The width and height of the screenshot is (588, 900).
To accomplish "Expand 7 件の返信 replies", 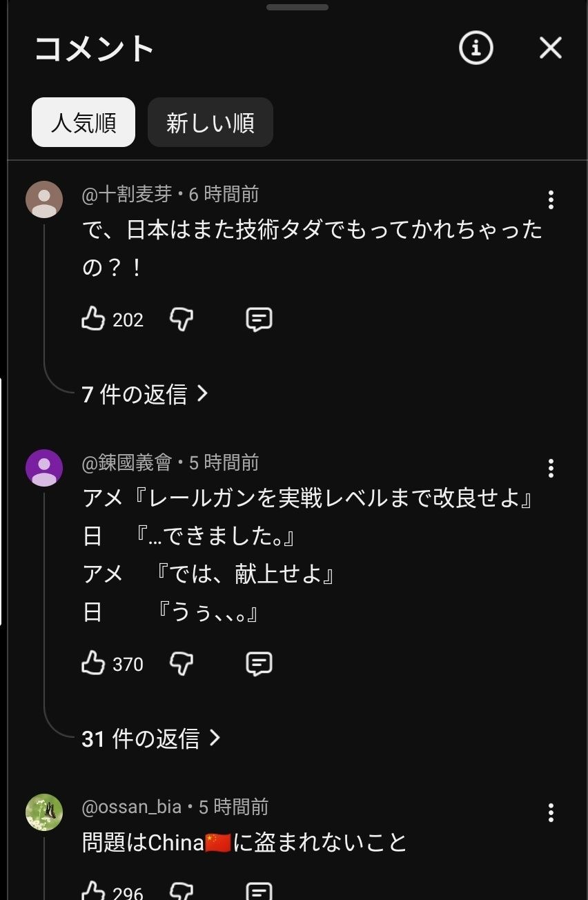I will point(145,394).
